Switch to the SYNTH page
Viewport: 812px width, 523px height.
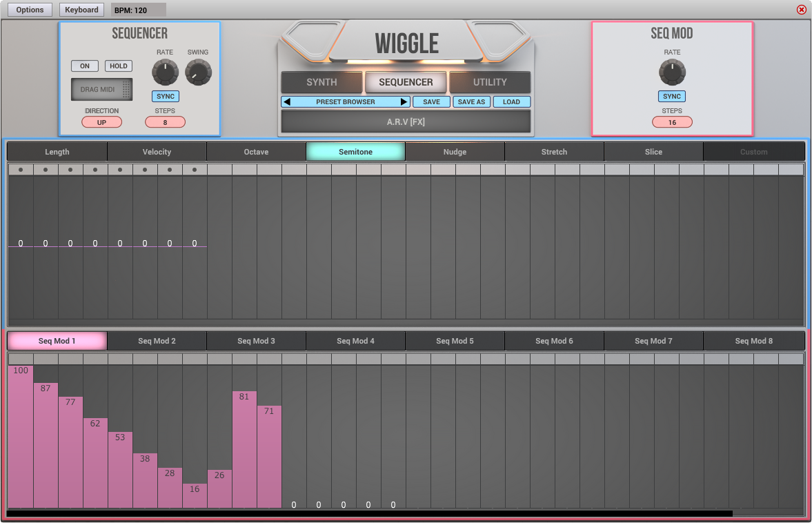(321, 82)
